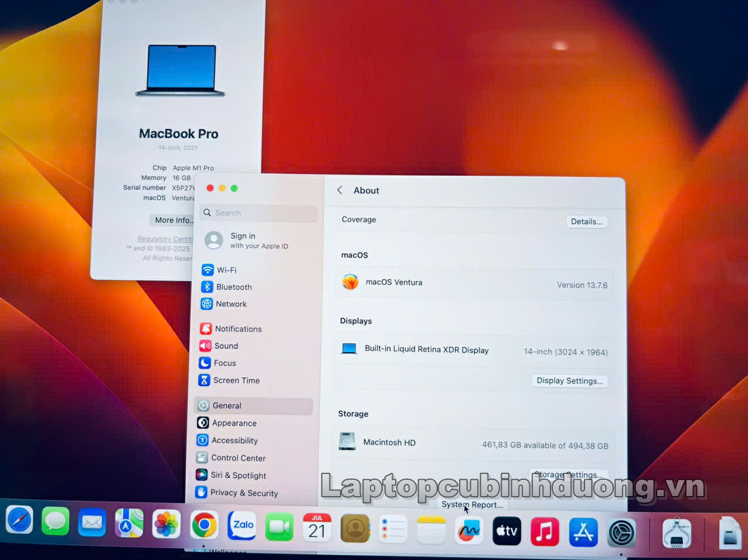Launch the Zalo app from the Dock

(242, 526)
